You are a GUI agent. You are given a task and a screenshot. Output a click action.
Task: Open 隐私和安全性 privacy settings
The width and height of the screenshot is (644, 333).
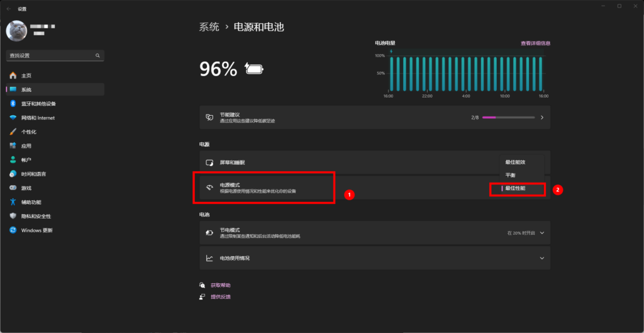coord(35,216)
